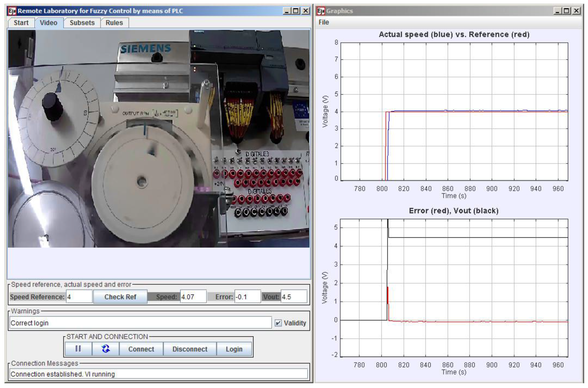Minimize the Graphics window
This screenshot has height=388, width=588.
coord(558,11)
